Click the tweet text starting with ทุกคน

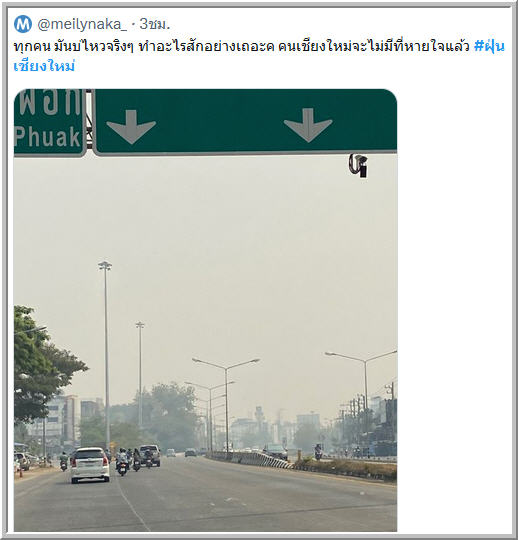click(x=242, y=46)
